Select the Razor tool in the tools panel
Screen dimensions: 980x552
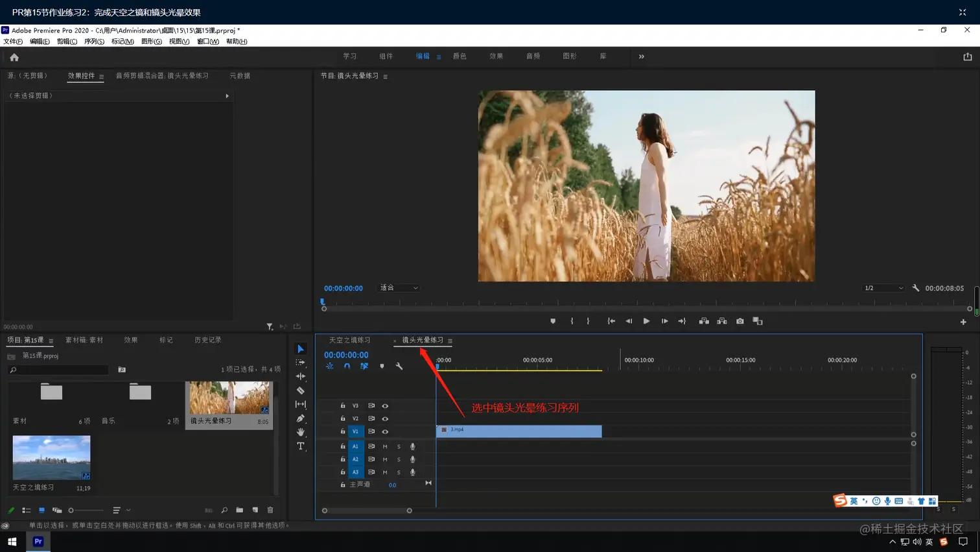[301, 390]
